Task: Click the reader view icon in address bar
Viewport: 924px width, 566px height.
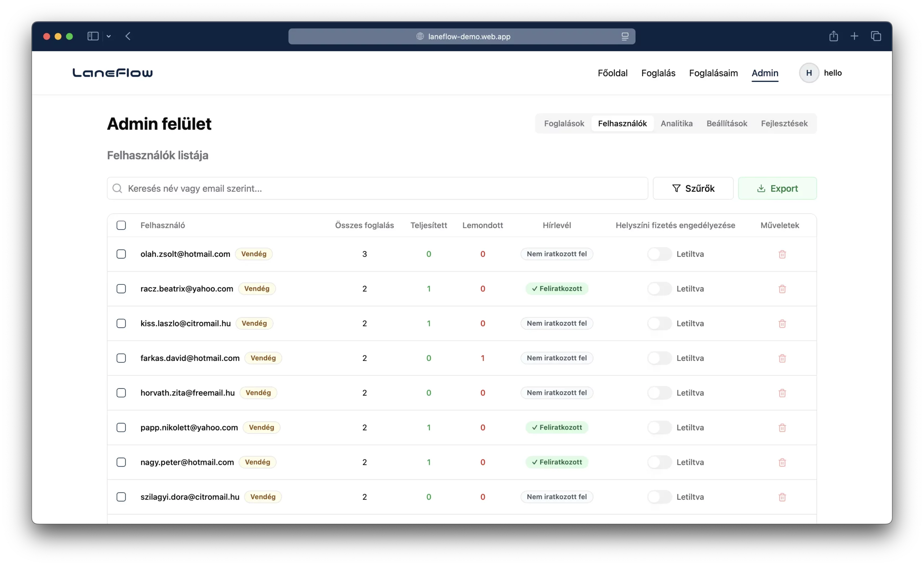Action: coord(625,36)
